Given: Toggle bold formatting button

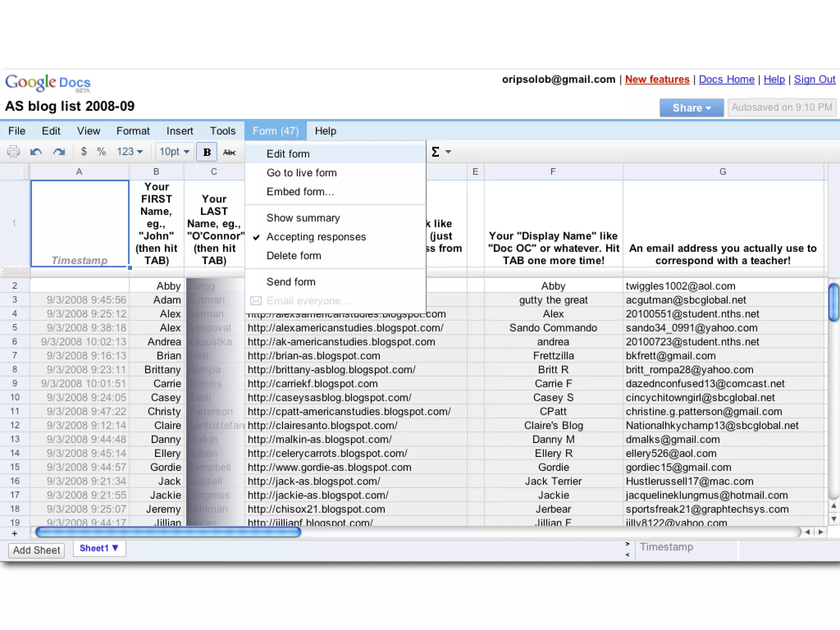Looking at the screenshot, I should [x=207, y=152].
